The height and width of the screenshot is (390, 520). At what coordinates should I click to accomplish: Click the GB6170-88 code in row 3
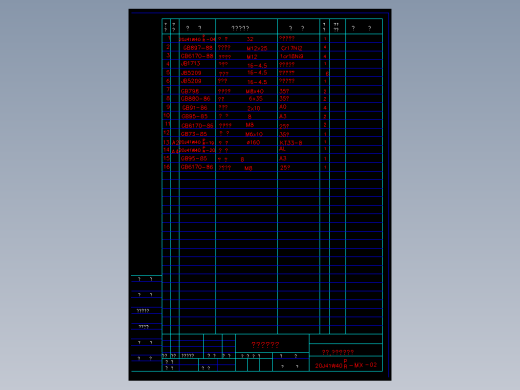[197, 56]
